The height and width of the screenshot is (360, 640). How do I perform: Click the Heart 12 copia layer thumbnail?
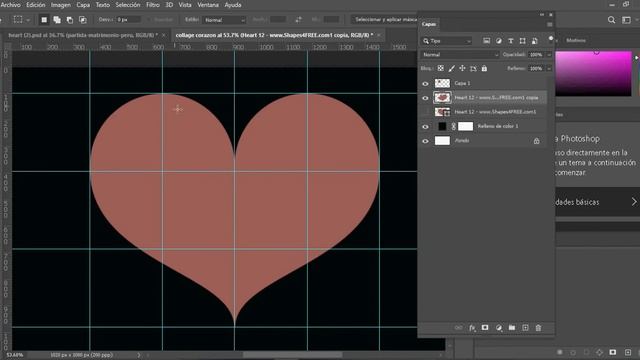pos(442,98)
